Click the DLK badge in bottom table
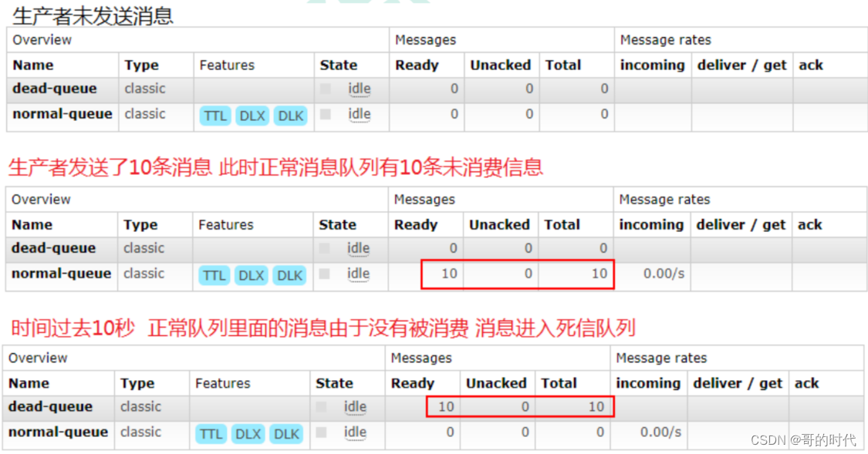The width and height of the screenshot is (868, 454). click(286, 434)
